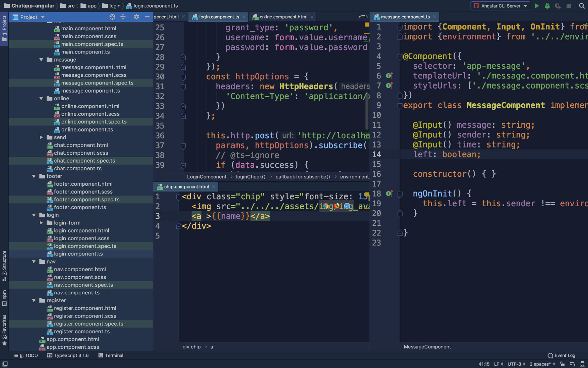Switch to online.component.html tab
This screenshot has height=368, width=588.
click(283, 17)
